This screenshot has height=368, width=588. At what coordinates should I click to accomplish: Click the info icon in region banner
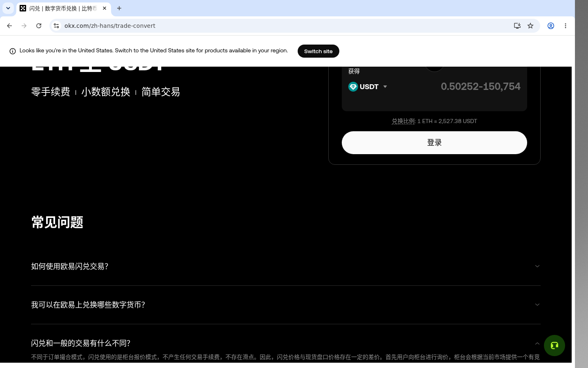pyautogui.click(x=13, y=51)
